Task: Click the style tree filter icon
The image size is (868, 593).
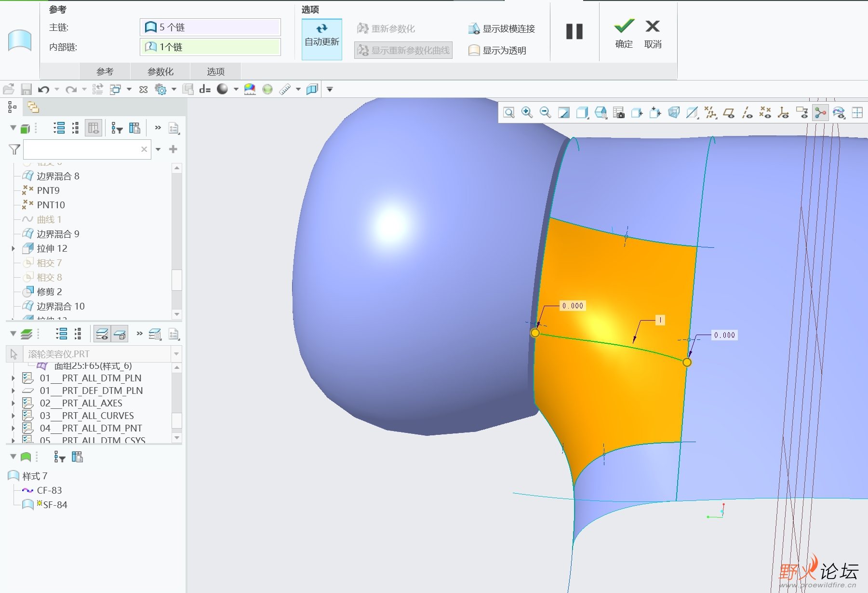Action: (59, 457)
